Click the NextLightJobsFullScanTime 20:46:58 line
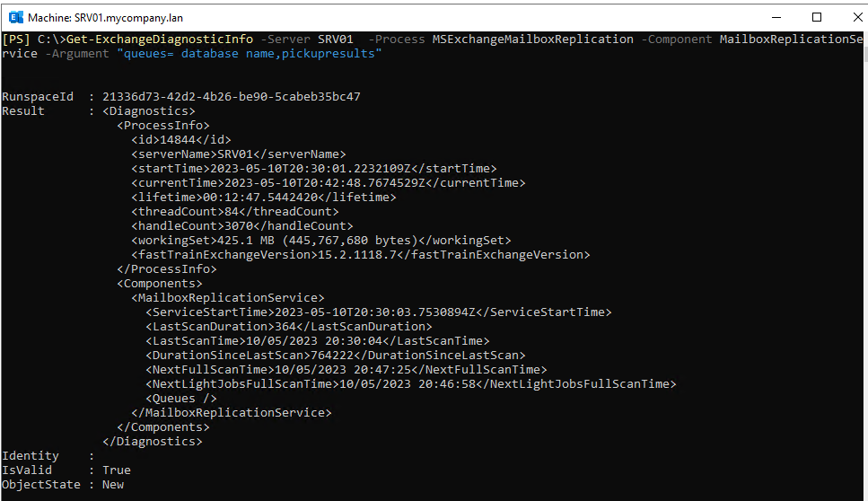Image resolution: width=868 pixels, height=501 pixels. click(411, 385)
